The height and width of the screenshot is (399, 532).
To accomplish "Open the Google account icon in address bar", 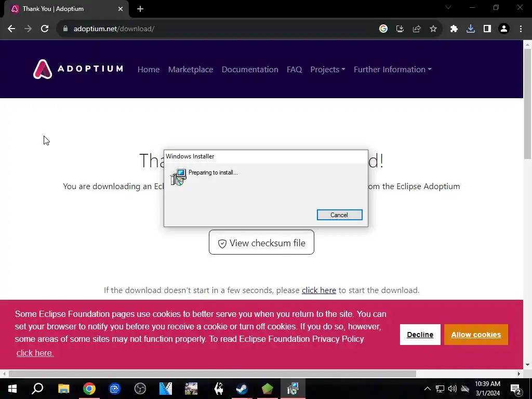I will tap(383, 29).
